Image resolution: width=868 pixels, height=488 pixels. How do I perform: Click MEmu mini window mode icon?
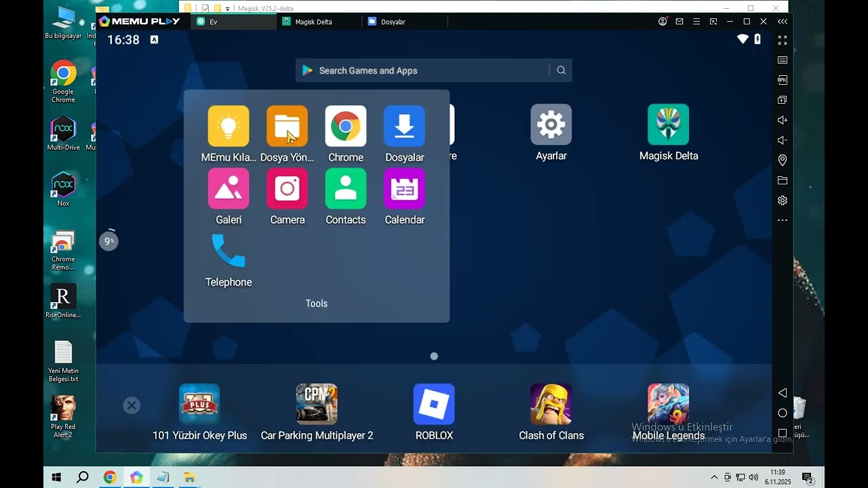pos(713,22)
